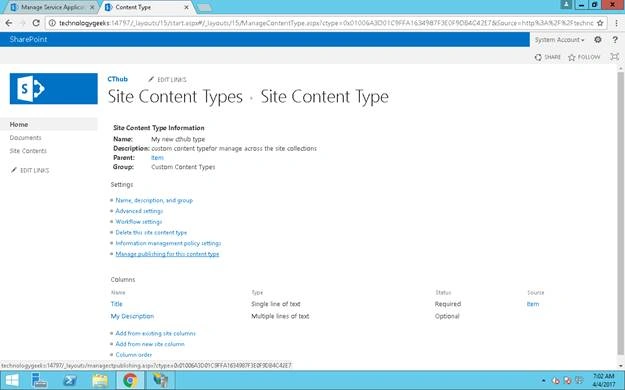Click Chrome user profile icon

click(566, 4)
